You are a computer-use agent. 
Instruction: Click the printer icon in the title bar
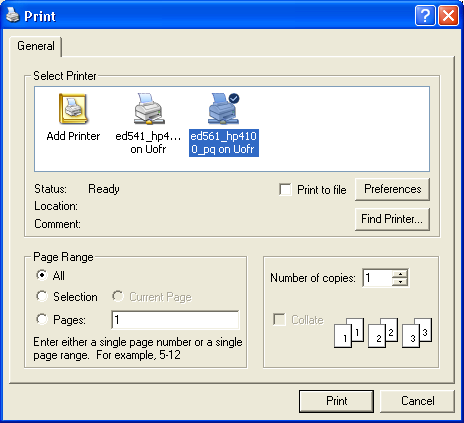pyautogui.click(x=13, y=15)
